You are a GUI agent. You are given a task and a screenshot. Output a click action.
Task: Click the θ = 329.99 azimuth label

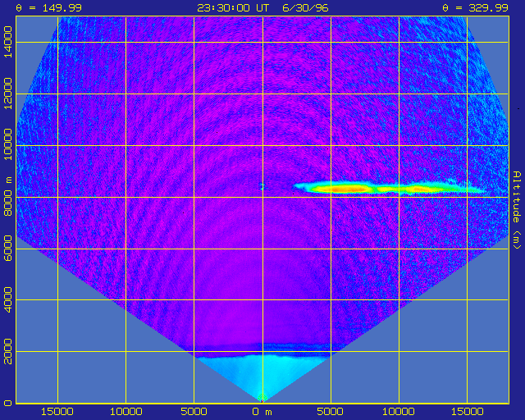pos(476,7)
